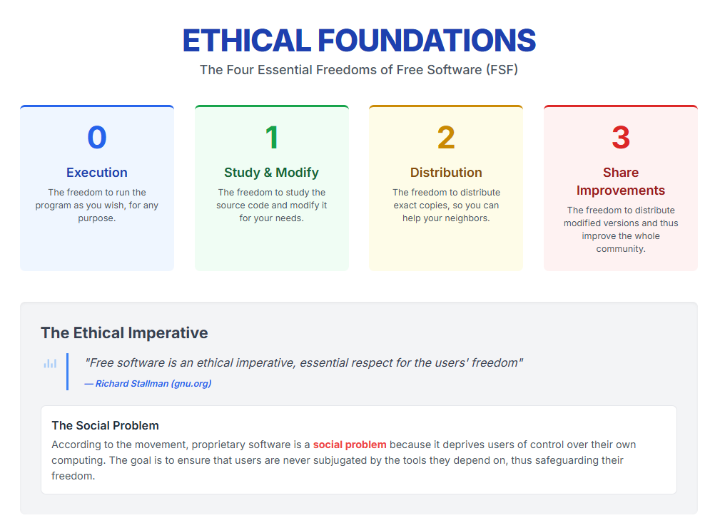Viewport: 720px width, 523px height.
Task: Click the italic free software quote
Action: pyautogui.click(x=304, y=362)
